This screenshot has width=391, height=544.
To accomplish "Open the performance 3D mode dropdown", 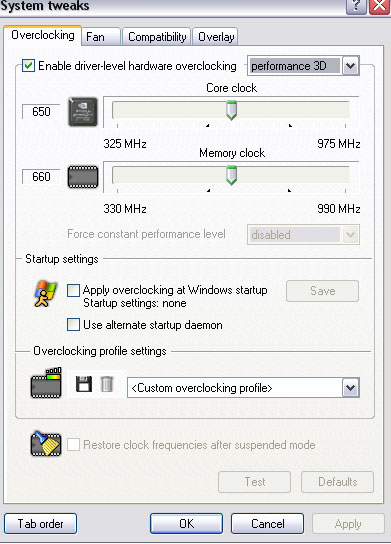I will [350, 66].
